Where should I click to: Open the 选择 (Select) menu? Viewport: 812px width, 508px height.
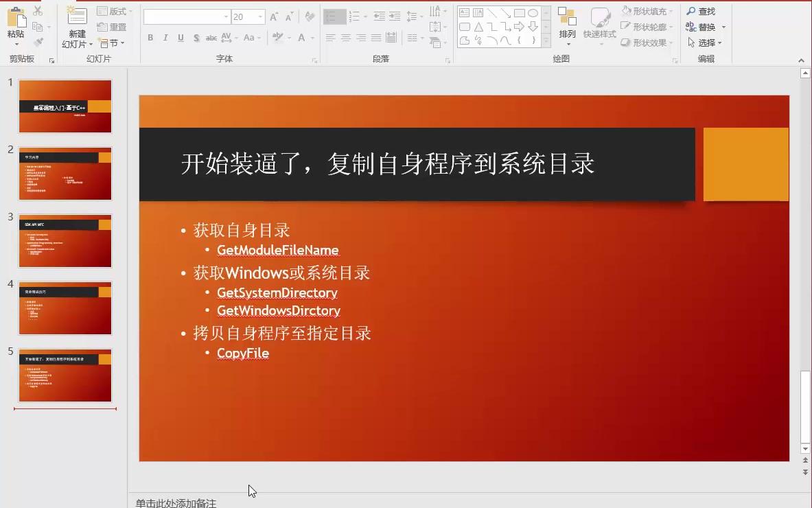coord(706,43)
